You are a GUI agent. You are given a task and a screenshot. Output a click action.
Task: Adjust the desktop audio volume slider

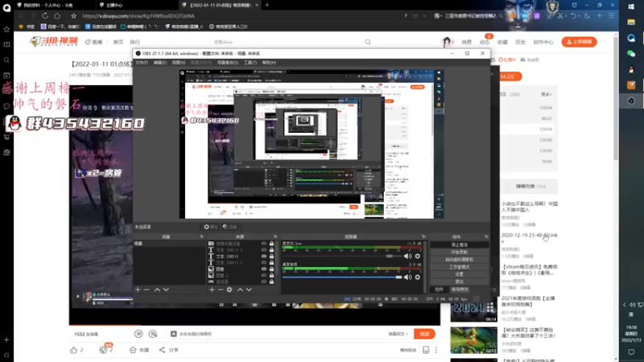pyautogui.click(x=398, y=277)
